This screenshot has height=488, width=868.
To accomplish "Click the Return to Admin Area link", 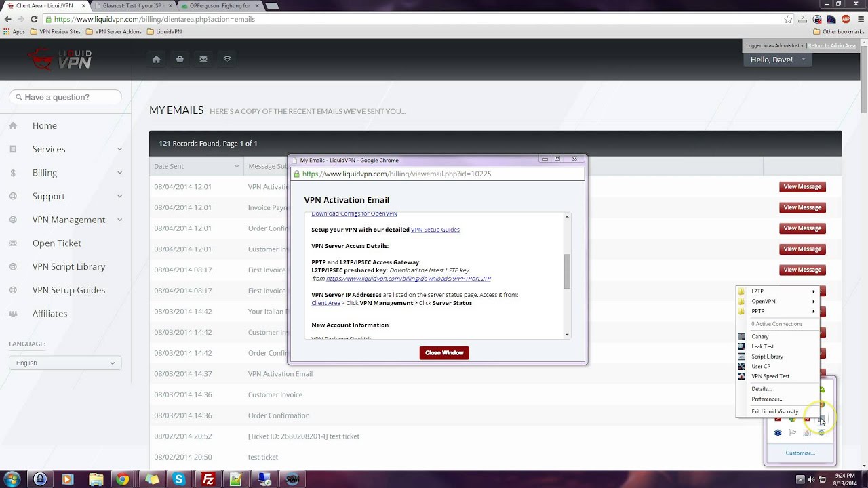I will [x=832, y=46].
